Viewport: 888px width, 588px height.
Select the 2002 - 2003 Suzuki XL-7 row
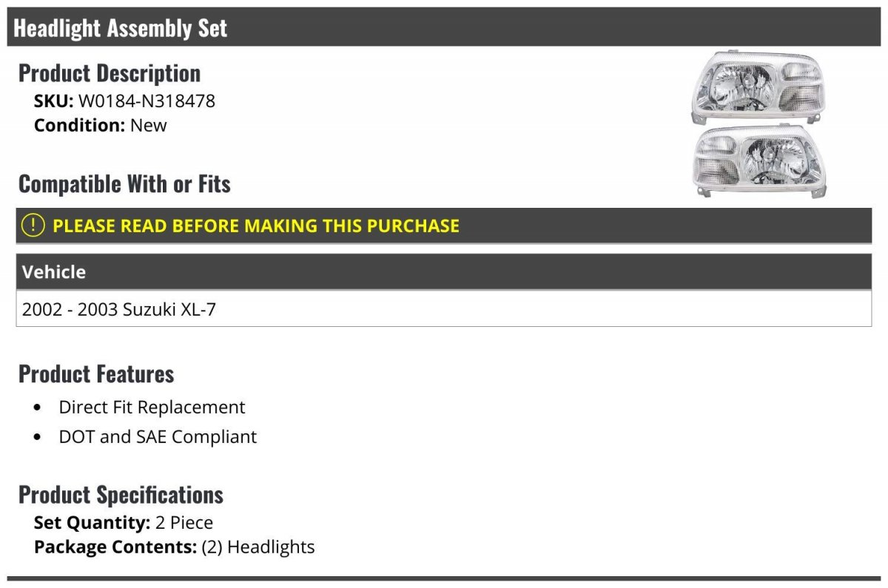[444, 308]
